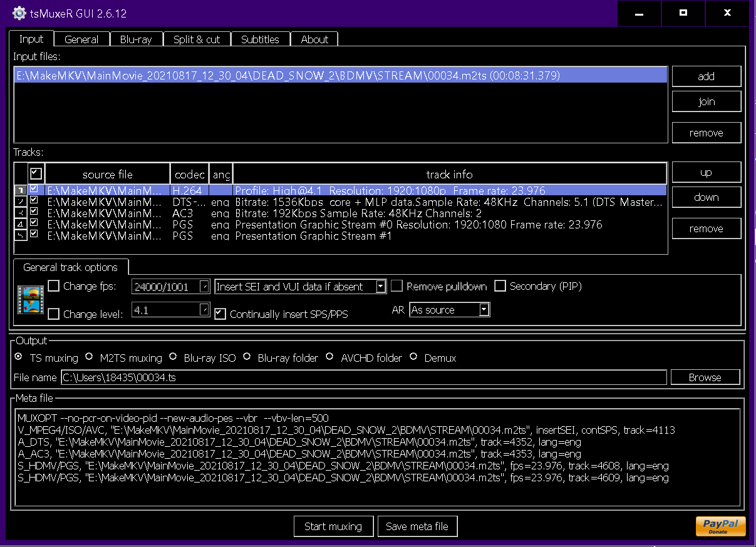Open the Split & cut tab
The width and height of the screenshot is (756, 547).
pyautogui.click(x=197, y=39)
